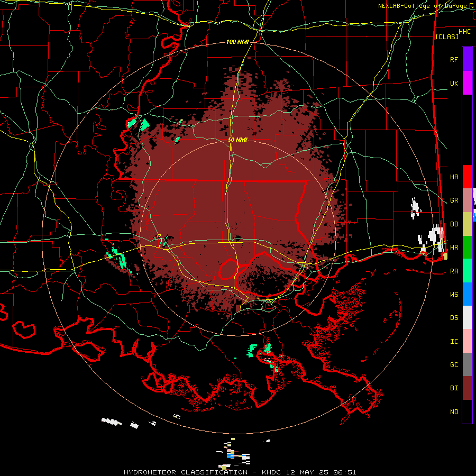The width and height of the screenshot is (476, 476).
Task: Click the 'BD' legend label
Action: tap(454, 224)
